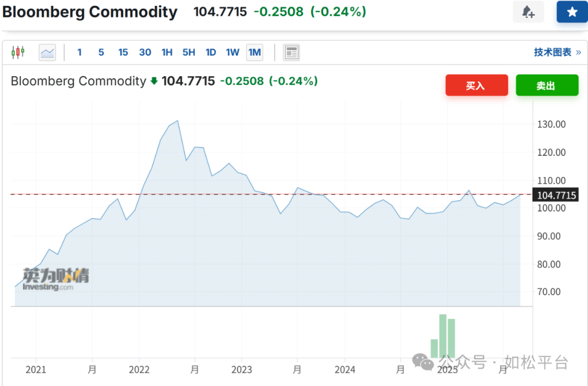Viewport: 588px width, 386px height.
Task: Click the green down arrow indicator
Action: (154, 81)
